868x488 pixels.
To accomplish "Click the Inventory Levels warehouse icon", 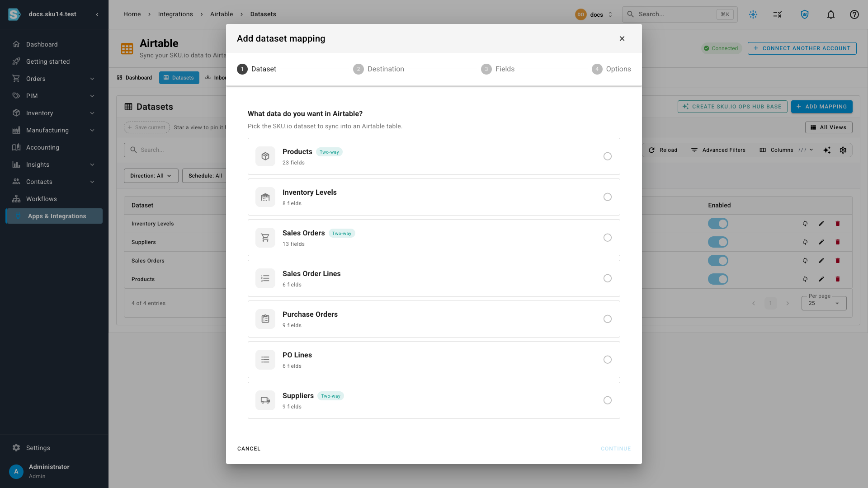I will (265, 197).
